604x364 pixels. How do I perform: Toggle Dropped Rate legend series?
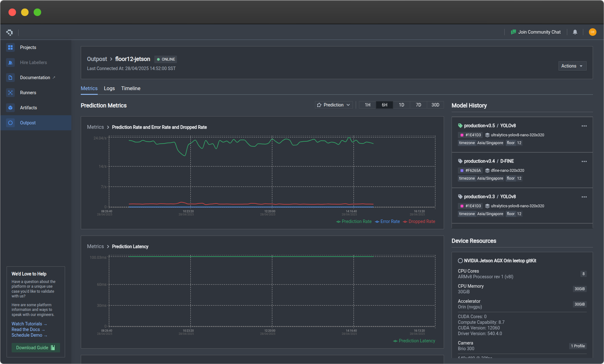click(x=419, y=222)
